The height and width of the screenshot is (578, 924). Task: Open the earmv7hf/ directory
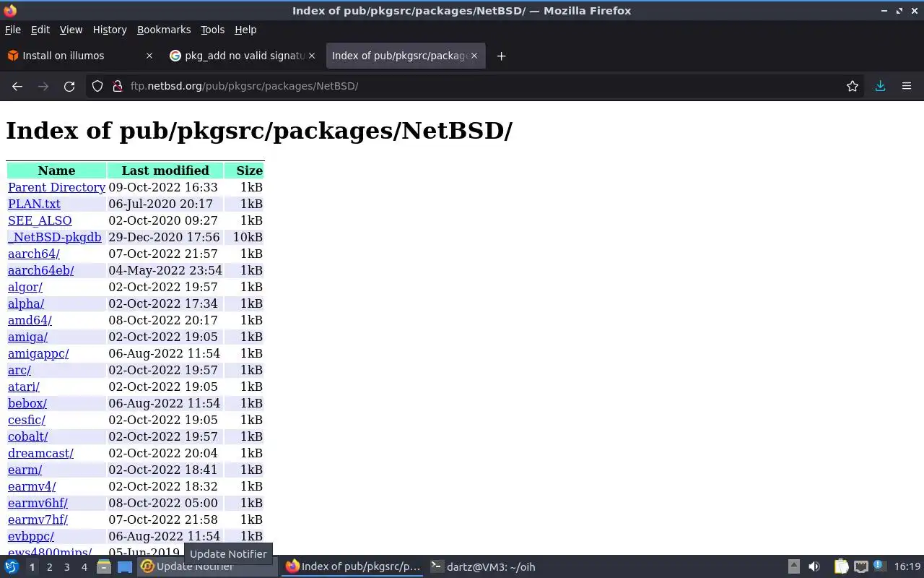pos(38,519)
